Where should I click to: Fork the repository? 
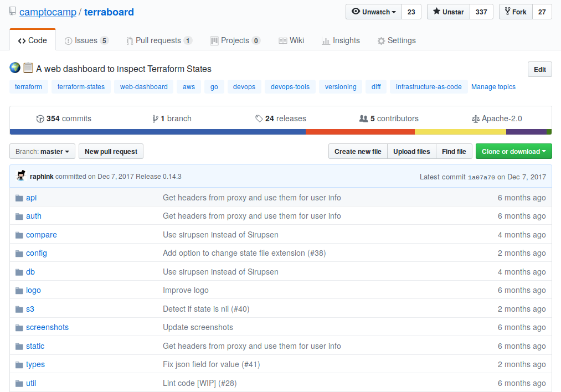click(x=516, y=12)
